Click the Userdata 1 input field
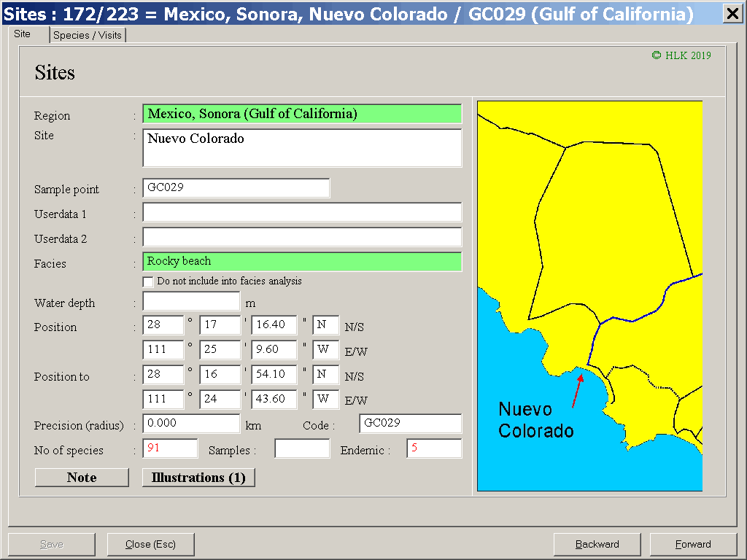Screen dimensions: 747x560 click(302, 212)
